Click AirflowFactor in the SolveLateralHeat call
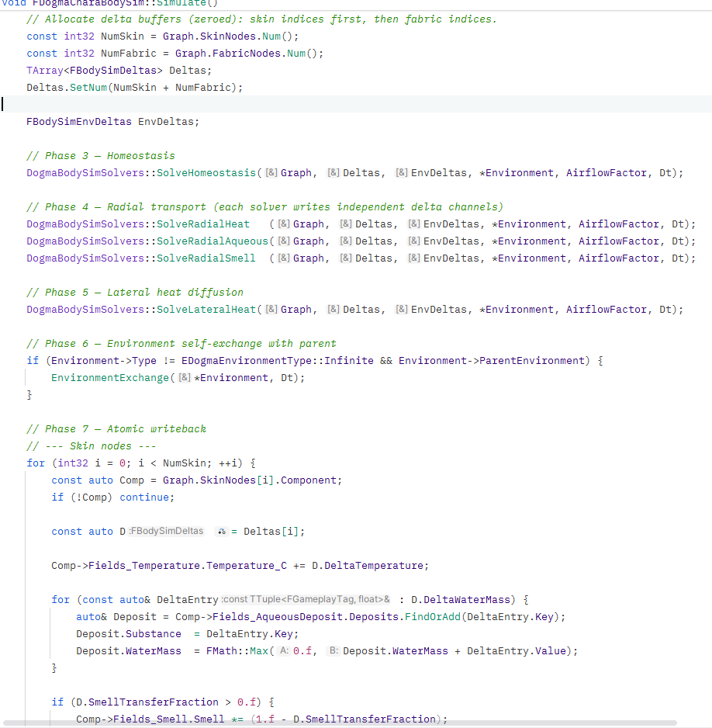Image resolution: width=712 pixels, height=728 pixels. coord(607,309)
